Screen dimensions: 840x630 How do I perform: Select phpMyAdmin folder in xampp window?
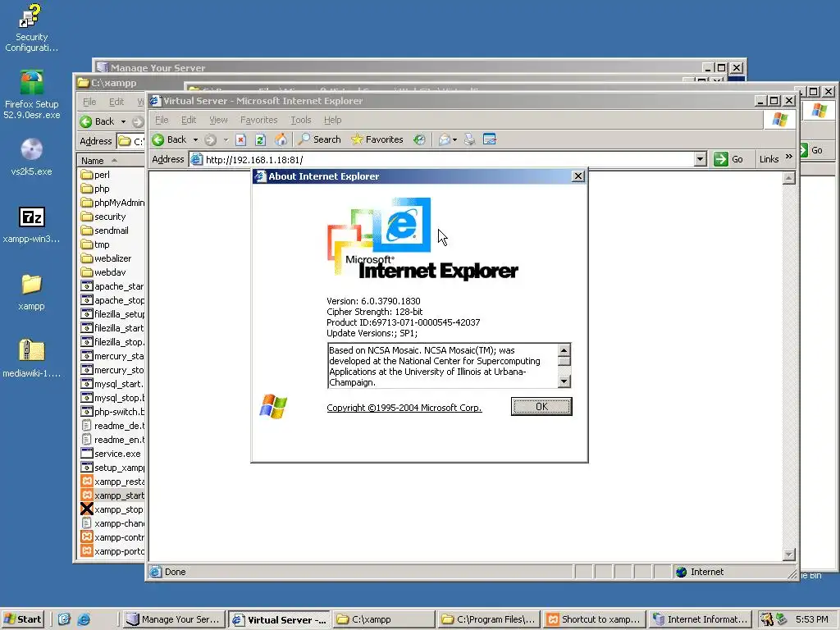(x=112, y=203)
